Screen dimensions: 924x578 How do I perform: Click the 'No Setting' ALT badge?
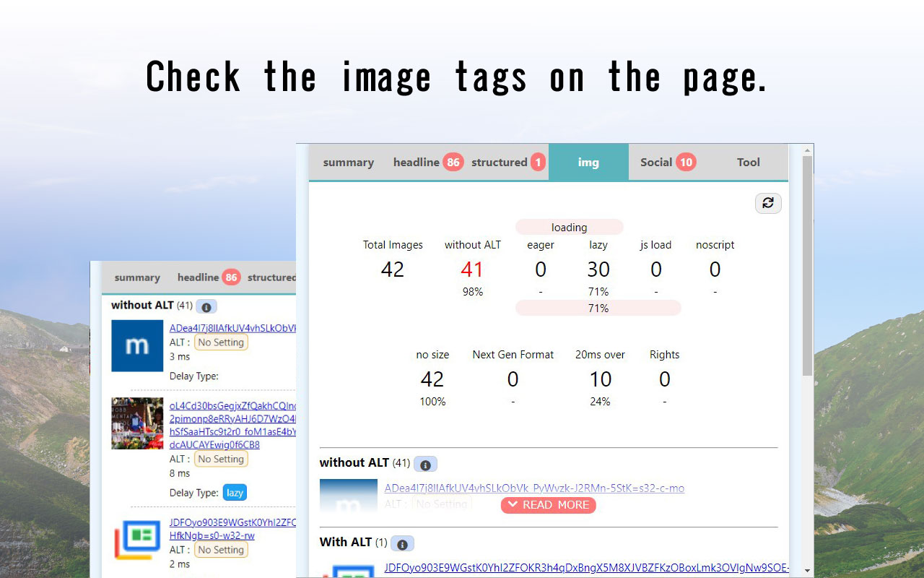point(221,342)
